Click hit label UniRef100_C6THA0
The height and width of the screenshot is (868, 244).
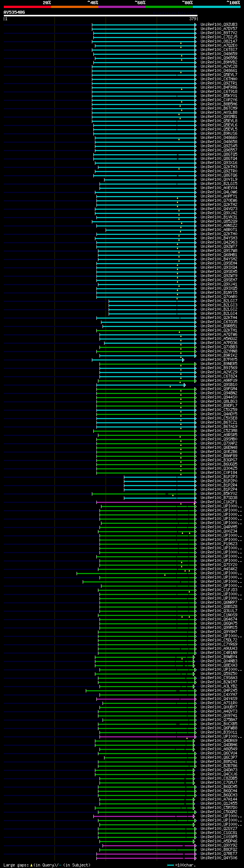[219, 79]
